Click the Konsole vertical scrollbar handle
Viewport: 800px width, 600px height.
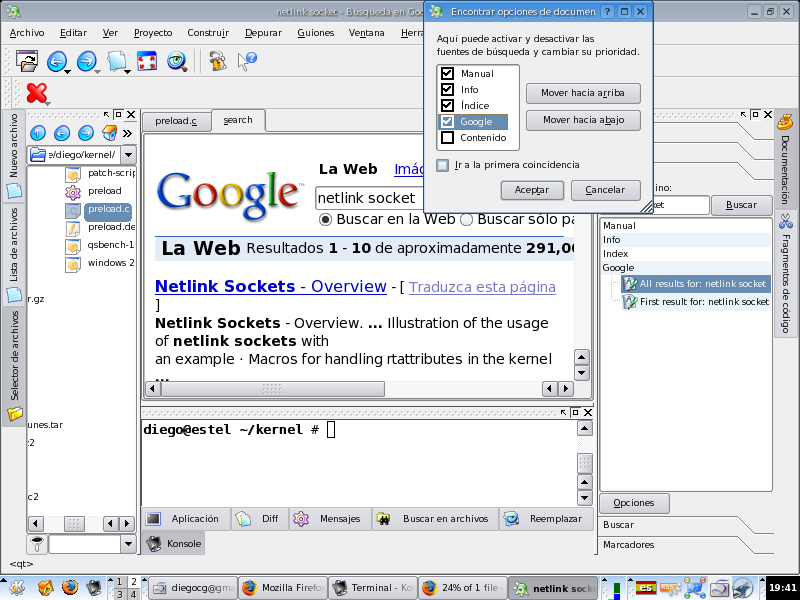pos(584,463)
